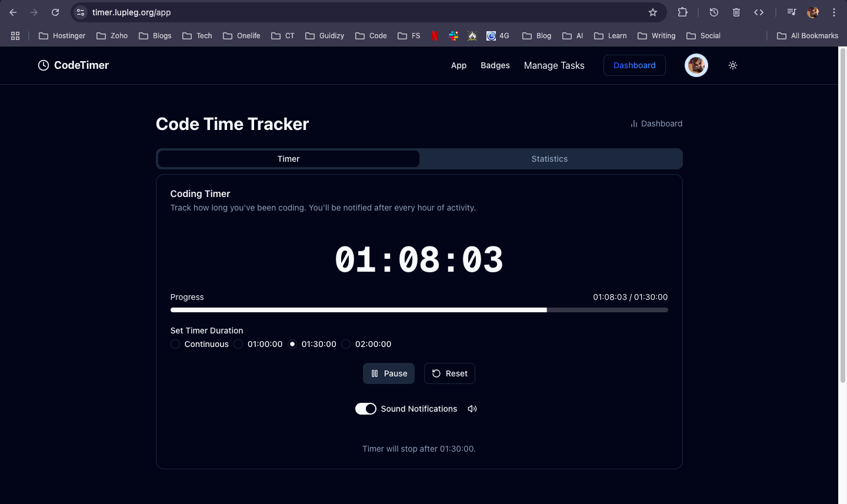This screenshot has height=504, width=847.
Task: Open the browser history dropdown icon
Action: (713, 12)
